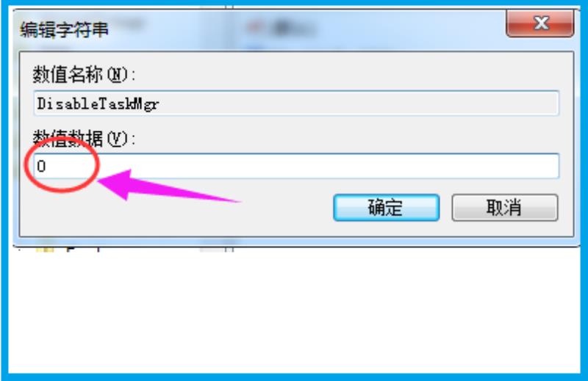The image size is (588, 381).
Task: Cancel editing with the 取消 button
Action: 505,207
